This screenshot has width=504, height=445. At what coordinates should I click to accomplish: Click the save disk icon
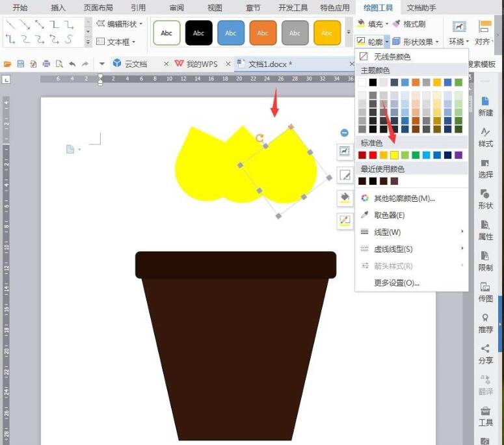[x=21, y=64]
